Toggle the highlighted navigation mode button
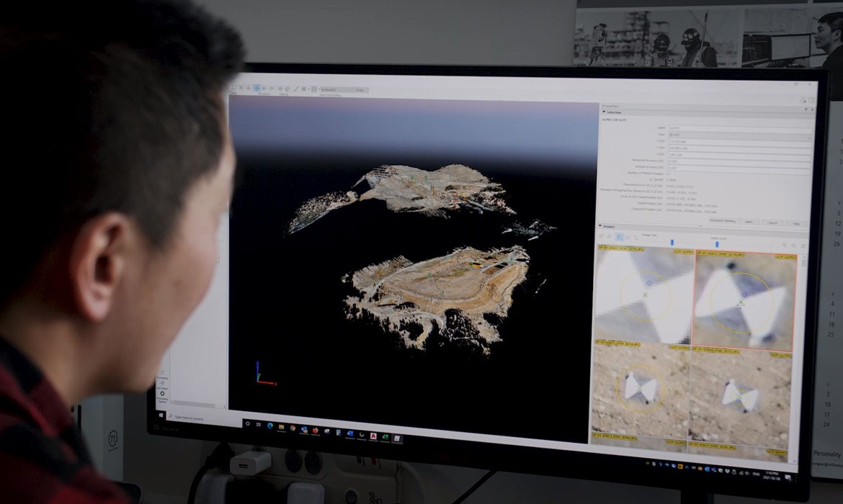Screen dimensions: 843x504 tap(257, 88)
